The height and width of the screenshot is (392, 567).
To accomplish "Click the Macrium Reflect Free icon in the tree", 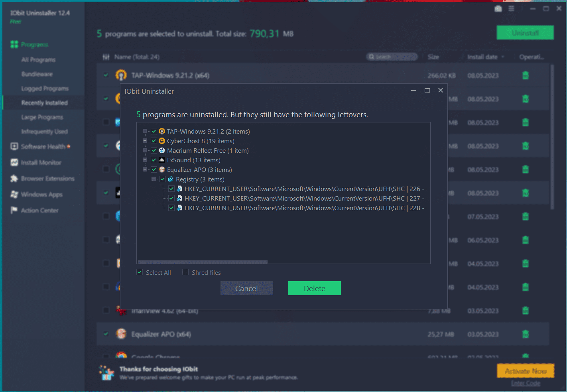I will point(162,150).
